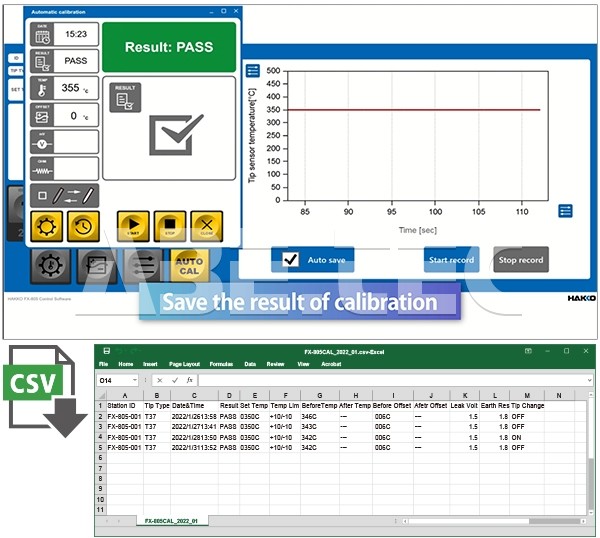Screen dimensions: 600x538
Task: Open the Formulas tab in Excel
Action: (221, 364)
